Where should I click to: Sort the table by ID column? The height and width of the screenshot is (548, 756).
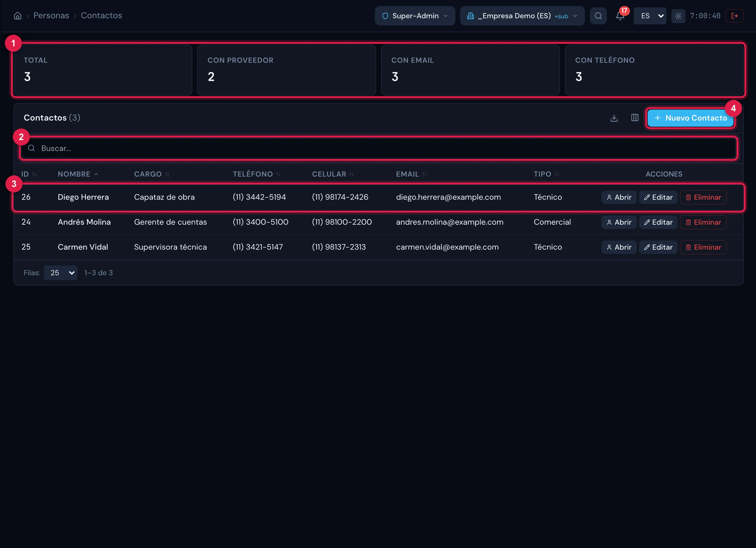tap(29, 174)
